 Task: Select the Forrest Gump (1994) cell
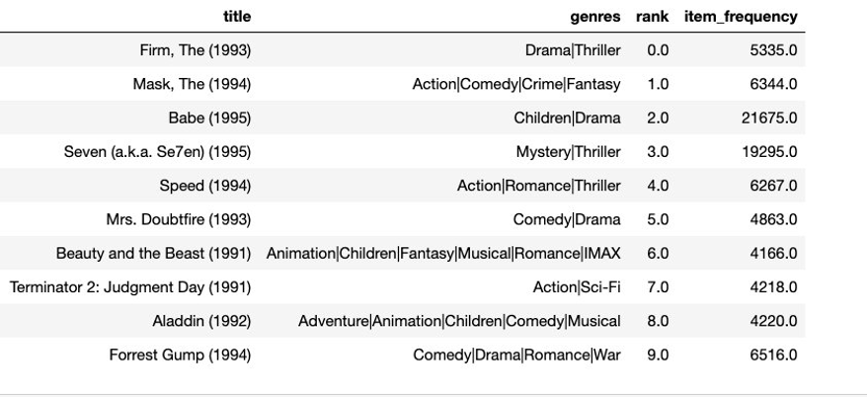point(180,355)
